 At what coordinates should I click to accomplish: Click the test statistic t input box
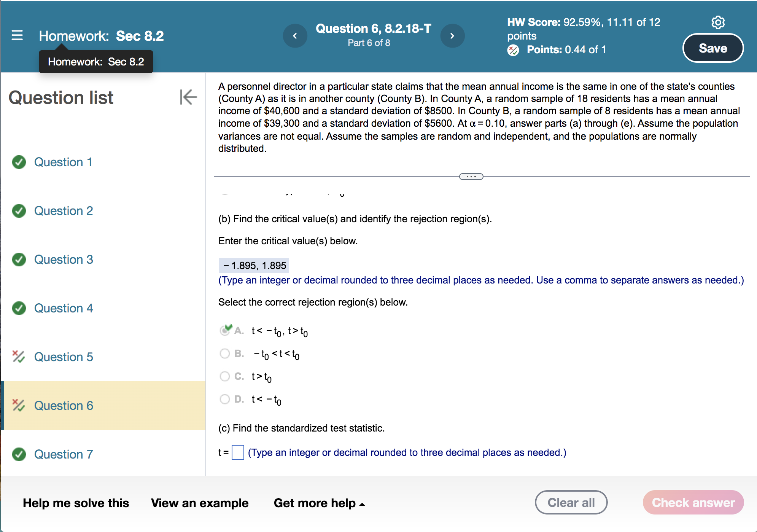point(238,452)
